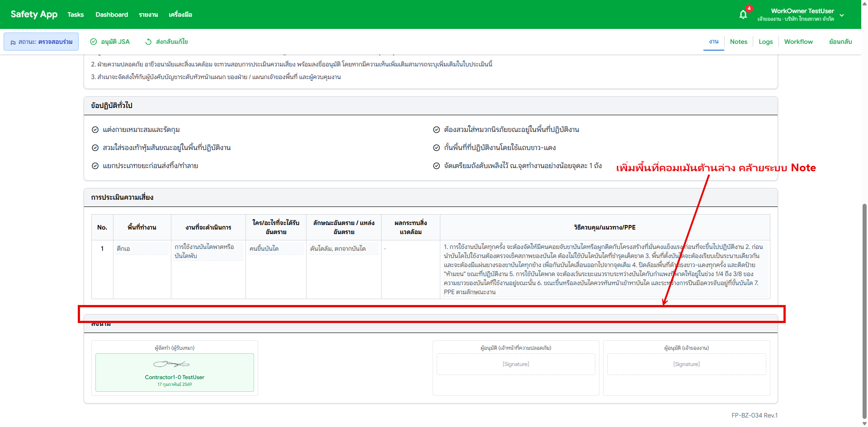Click the ย้อนกลับ back button
Image resolution: width=868 pixels, height=427 pixels.
[840, 42]
